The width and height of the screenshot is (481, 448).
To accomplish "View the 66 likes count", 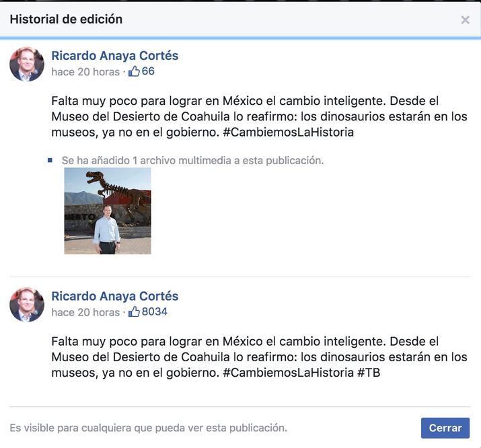I will [148, 71].
